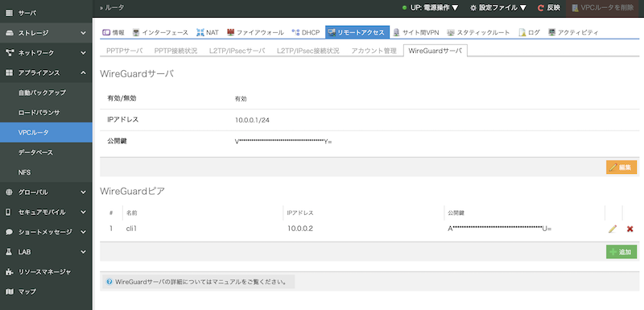Screen dimensions: 644x310
Task: Click the ルータ breadcrumb
Action: [114, 8]
